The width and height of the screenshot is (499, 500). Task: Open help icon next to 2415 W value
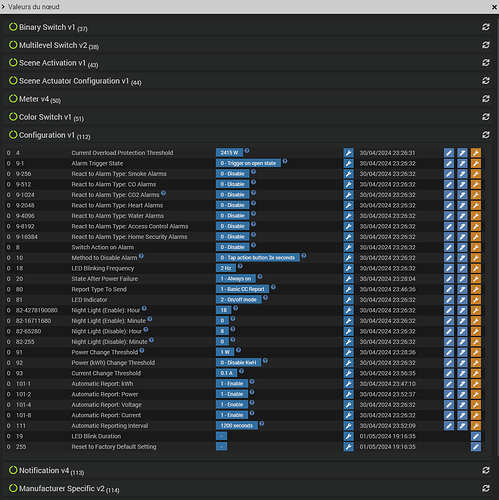(247, 150)
